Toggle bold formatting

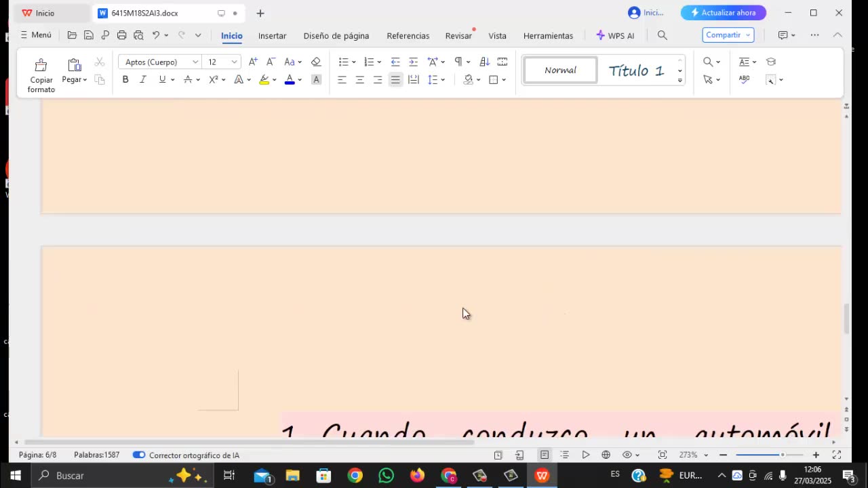125,79
